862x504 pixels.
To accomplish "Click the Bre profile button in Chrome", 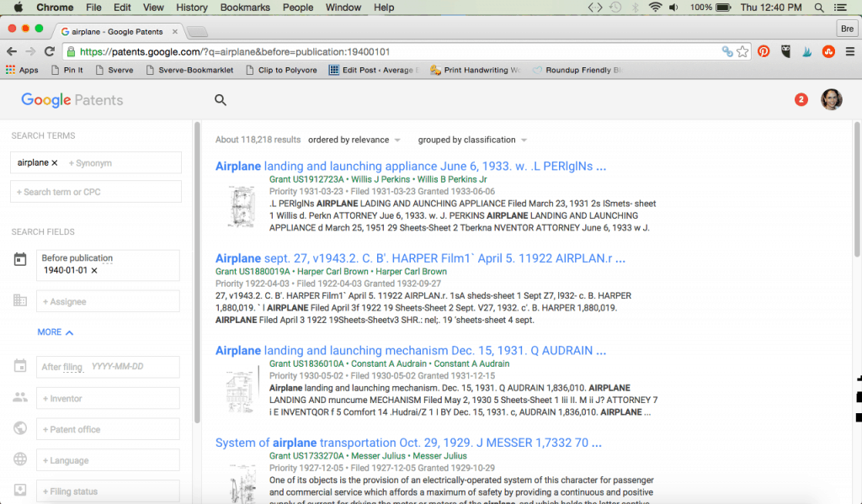I will tap(847, 29).
